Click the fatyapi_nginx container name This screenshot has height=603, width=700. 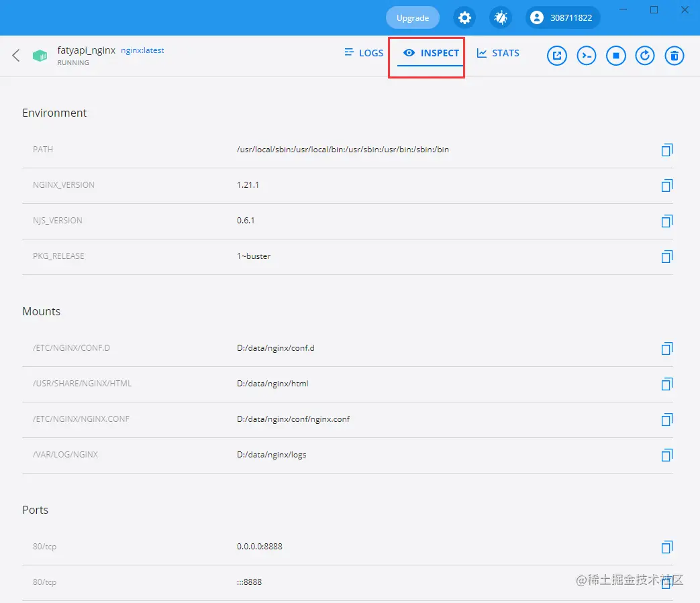coord(86,50)
